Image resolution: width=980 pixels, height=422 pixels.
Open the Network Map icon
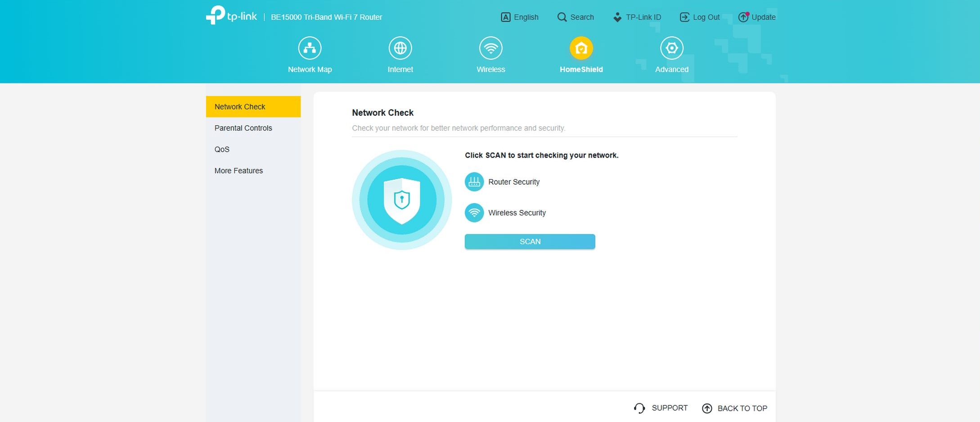pyautogui.click(x=310, y=48)
